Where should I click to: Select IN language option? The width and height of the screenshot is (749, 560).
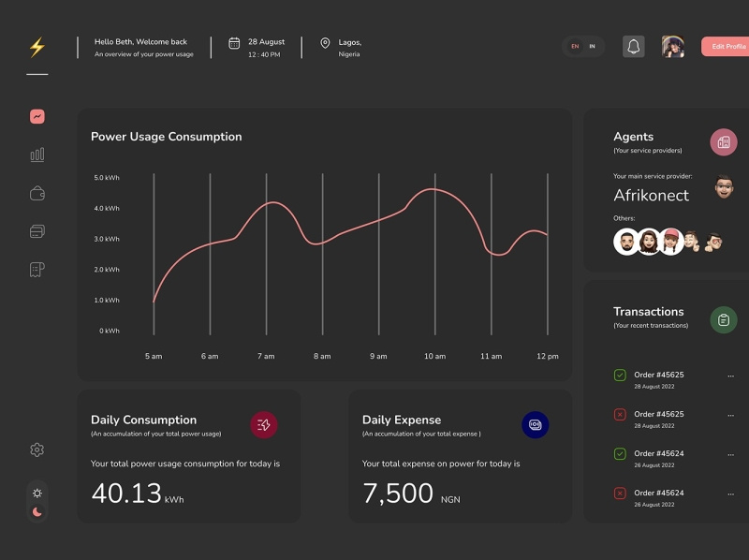[x=593, y=46]
